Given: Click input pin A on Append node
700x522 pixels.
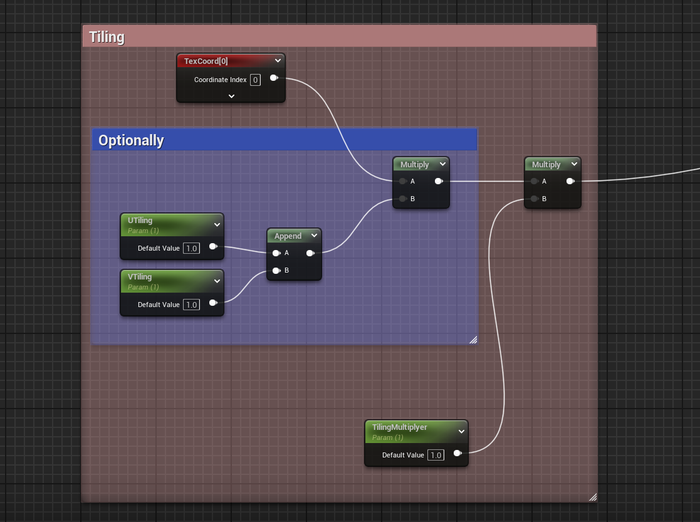Looking at the screenshot, I should click(x=276, y=253).
